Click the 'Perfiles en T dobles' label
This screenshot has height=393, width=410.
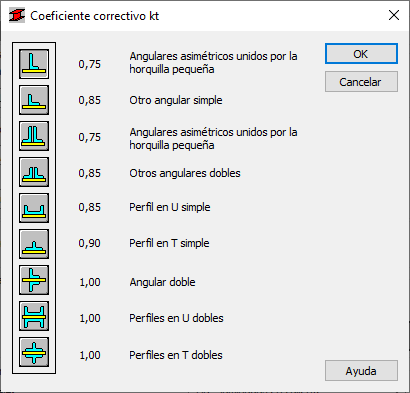(x=176, y=355)
